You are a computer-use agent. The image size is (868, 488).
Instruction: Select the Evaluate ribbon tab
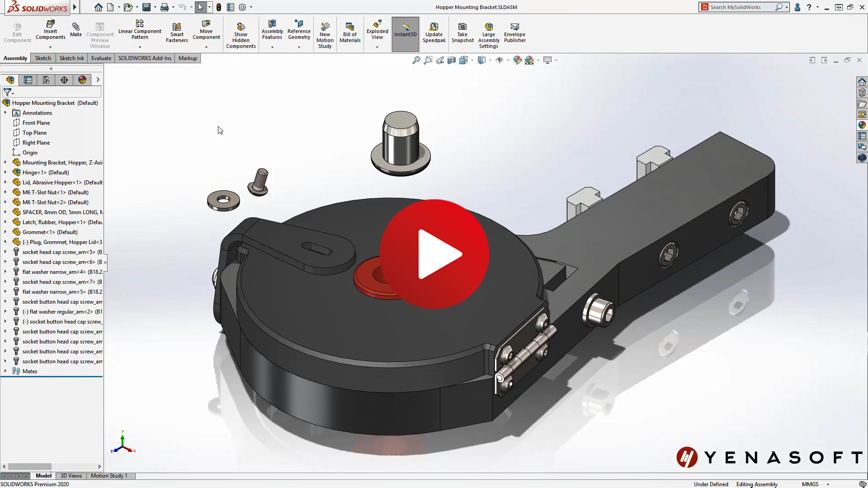101,58
